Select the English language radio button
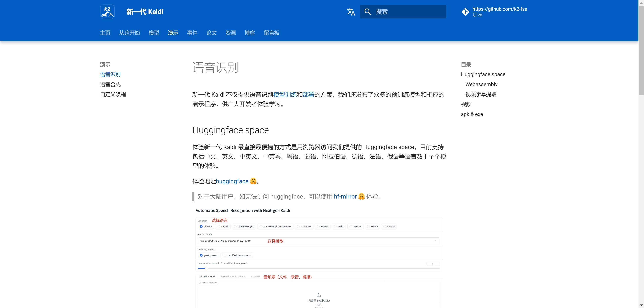The height and width of the screenshot is (308, 644). pos(219,227)
